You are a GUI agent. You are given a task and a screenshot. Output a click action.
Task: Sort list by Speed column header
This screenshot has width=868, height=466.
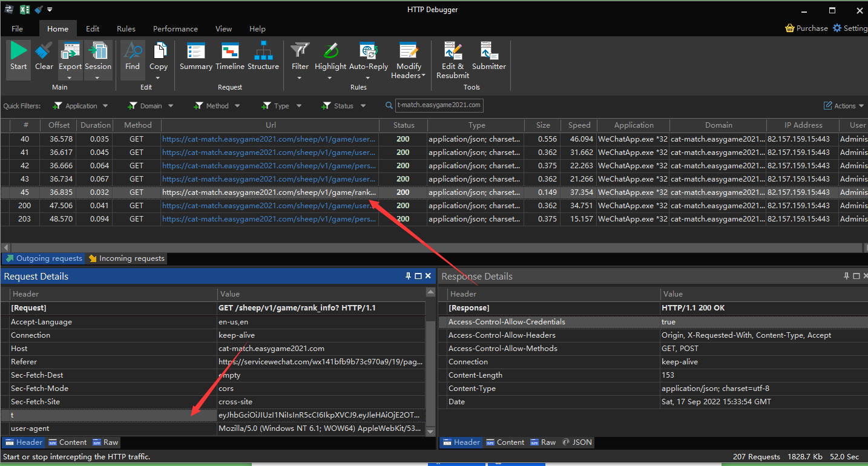[x=579, y=125]
